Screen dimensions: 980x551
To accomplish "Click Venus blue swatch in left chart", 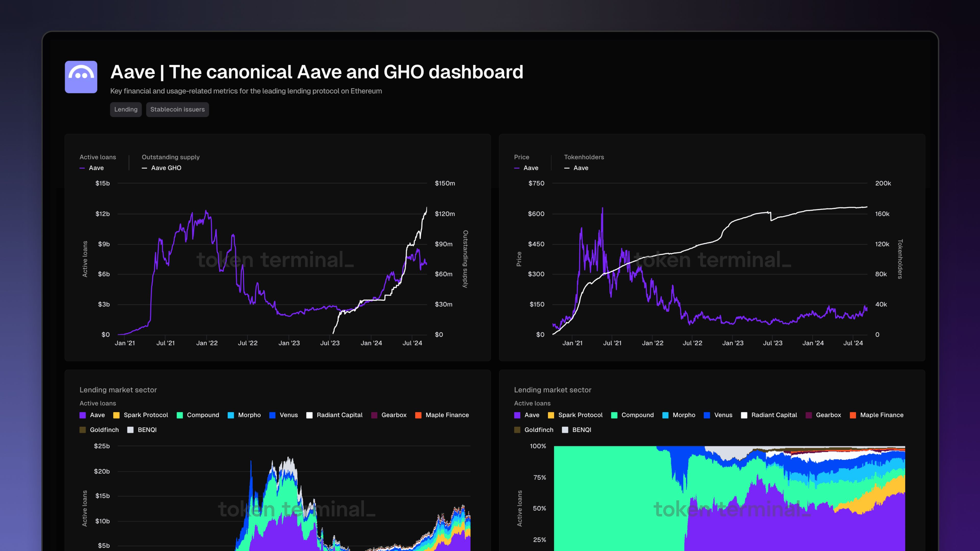I will pyautogui.click(x=272, y=415).
